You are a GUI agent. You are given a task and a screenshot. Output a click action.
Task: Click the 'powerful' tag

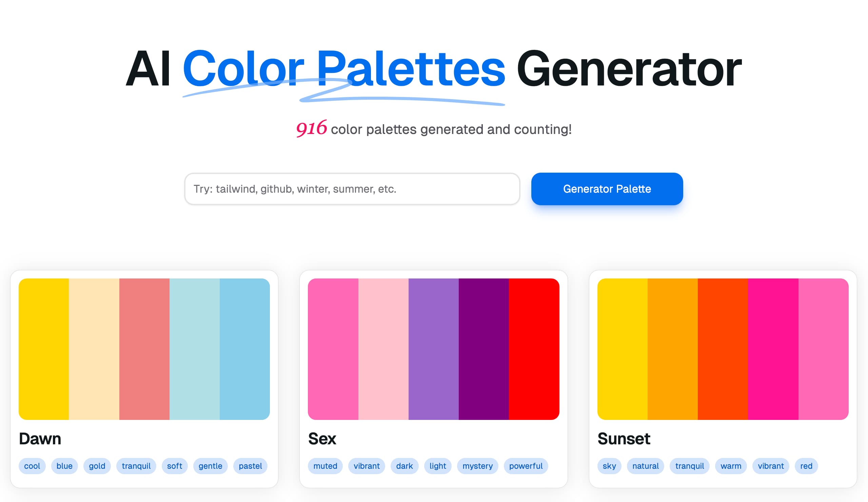click(x=526, y=466)
